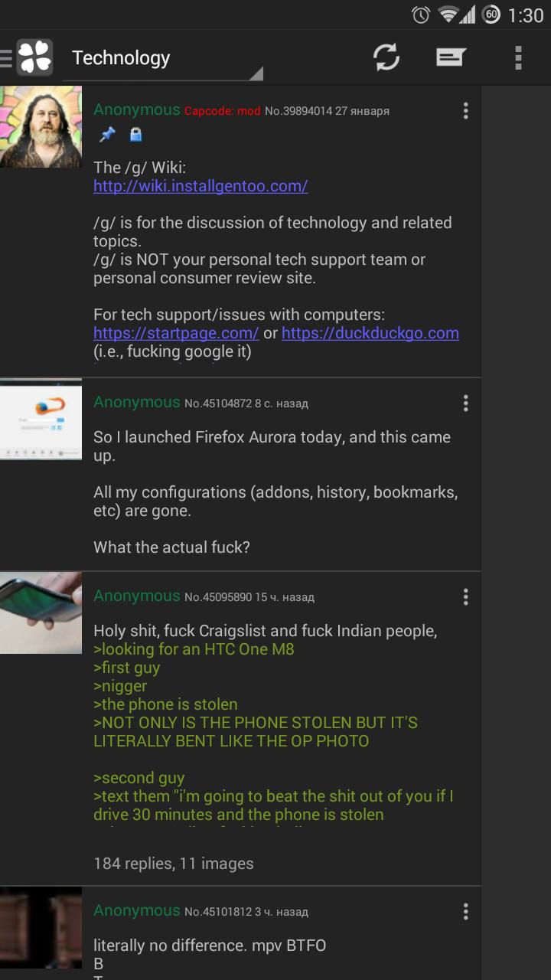This screenshot has height=980, width=551.
Task: Open the wiki.installgentoo.com link
Action: 201,186
